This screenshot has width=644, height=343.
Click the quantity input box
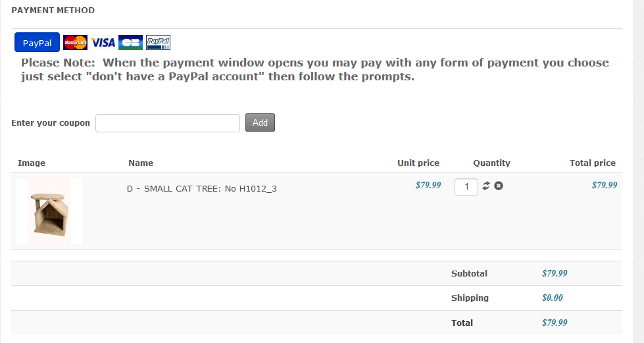click(x=466, y=187)
